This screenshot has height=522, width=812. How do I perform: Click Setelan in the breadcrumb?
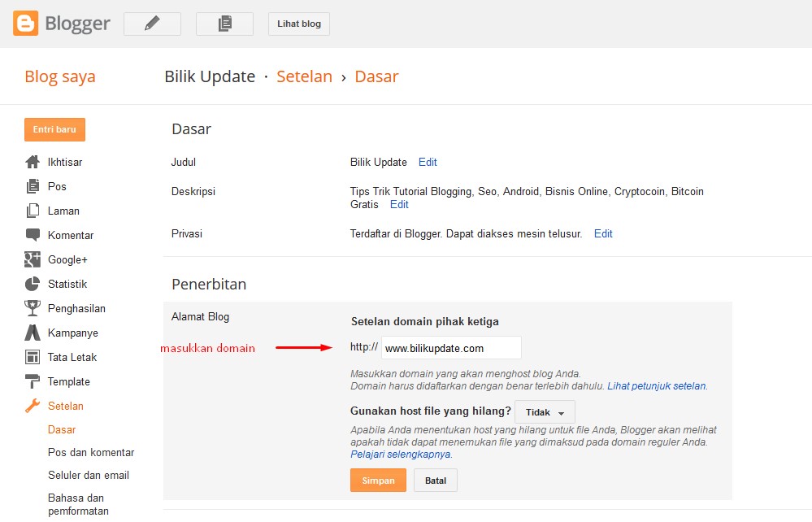304,76
